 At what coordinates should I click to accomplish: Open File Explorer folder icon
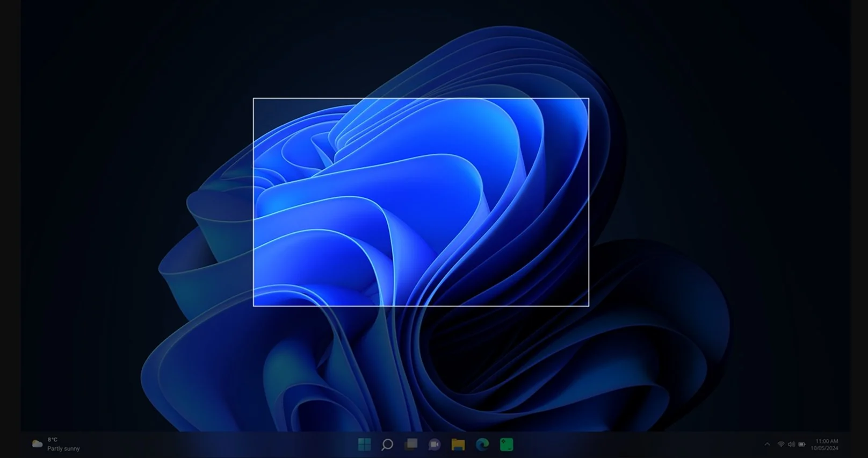pos(458,445)
